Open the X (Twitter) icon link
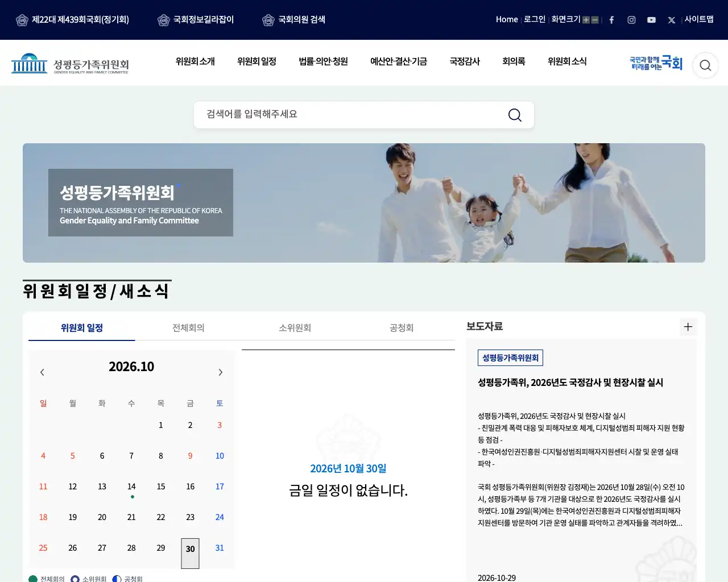 (x=672, y=20)
